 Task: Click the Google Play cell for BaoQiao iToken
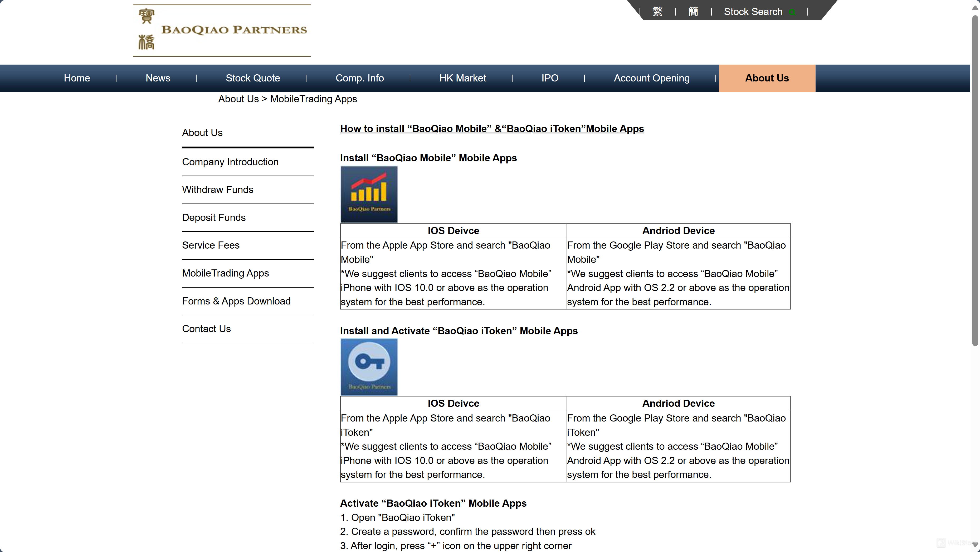pos(678,447)
